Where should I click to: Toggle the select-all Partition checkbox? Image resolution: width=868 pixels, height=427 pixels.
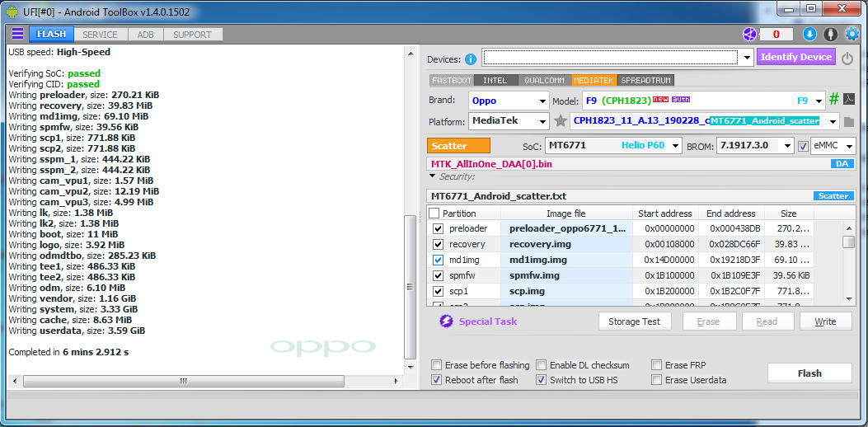tap(434, 213)
